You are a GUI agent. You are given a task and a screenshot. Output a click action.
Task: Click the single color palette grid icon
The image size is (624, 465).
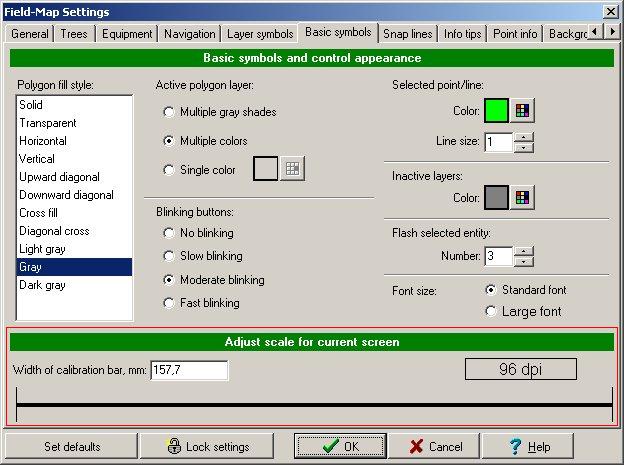point(291,170)
